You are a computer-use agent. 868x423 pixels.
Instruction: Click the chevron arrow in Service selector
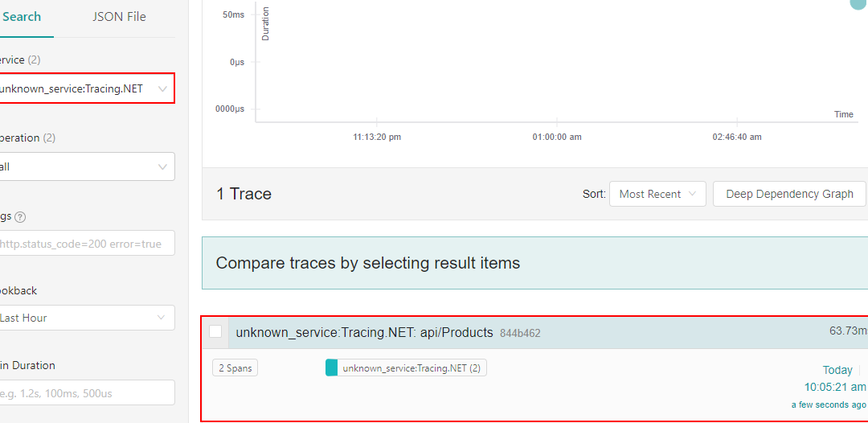pyautogui.click(x=163, y=88)
